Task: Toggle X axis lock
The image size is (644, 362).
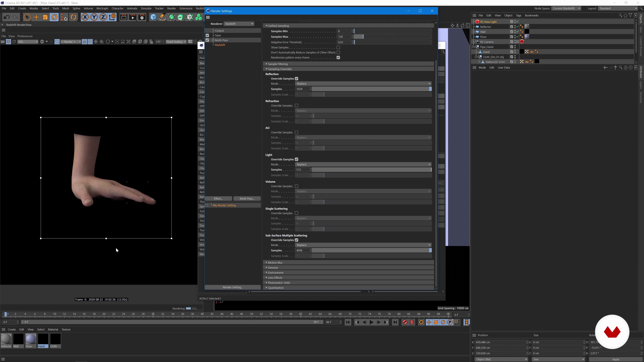Action: click(x=85, y=17)
